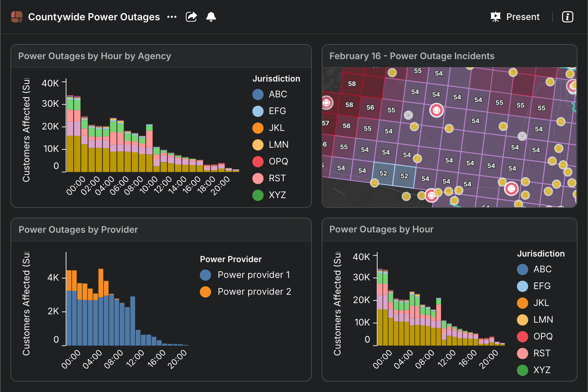Select the highlighted blue map cell labeled 52

point(384,174)
